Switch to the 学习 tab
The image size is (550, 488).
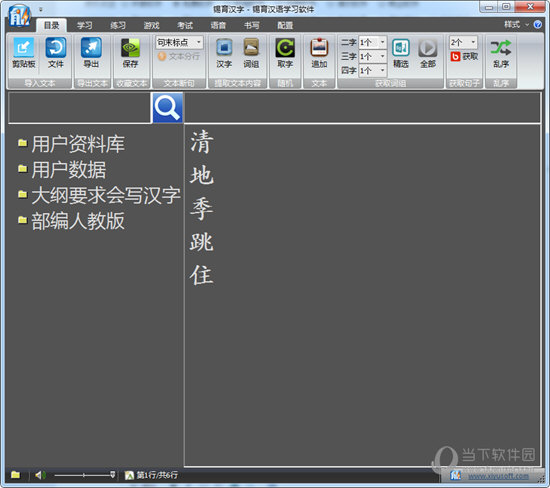click(x=85, y=25)
